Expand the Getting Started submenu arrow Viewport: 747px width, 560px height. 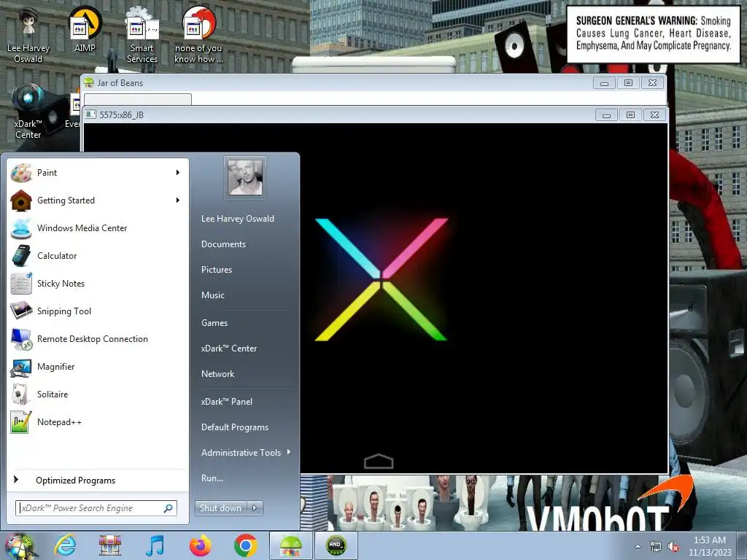tap(178, 200)
